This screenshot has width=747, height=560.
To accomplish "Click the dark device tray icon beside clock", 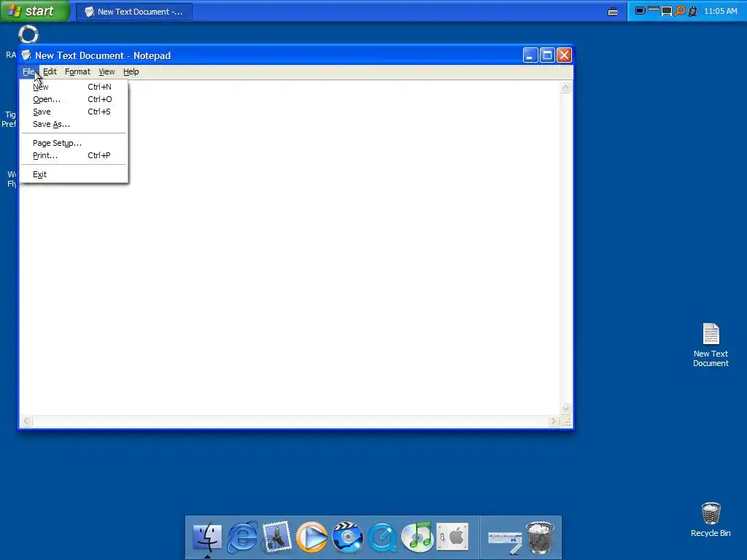I will tap(693, 11).
